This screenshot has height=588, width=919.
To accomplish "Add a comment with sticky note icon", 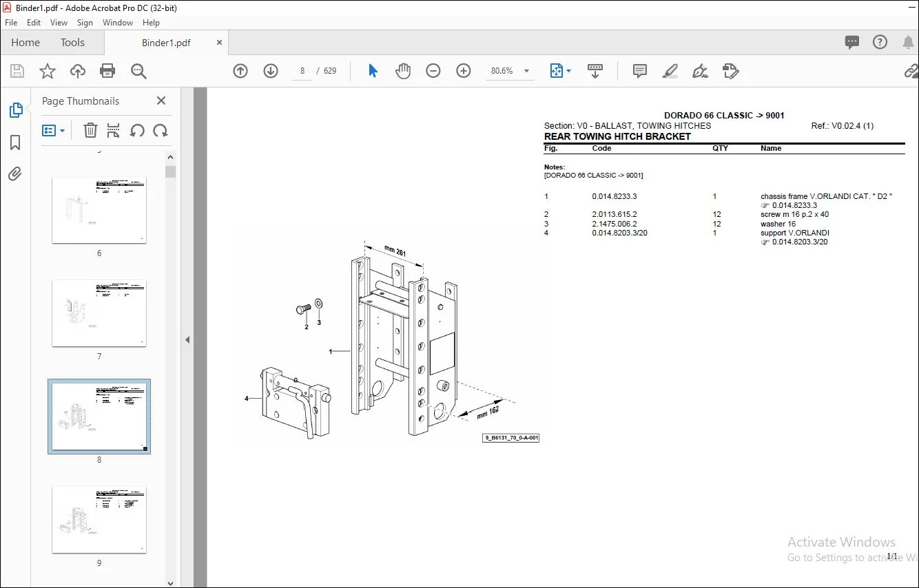I will (640, 71).
